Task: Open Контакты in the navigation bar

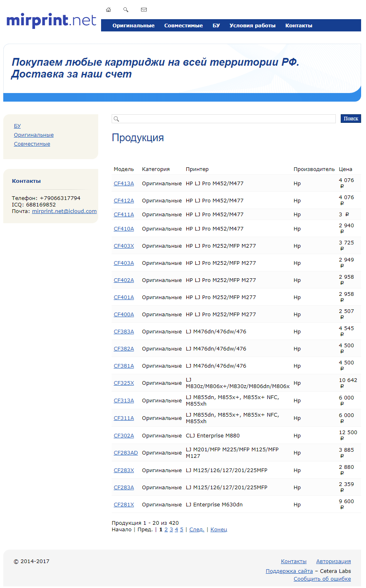Action: (x=299, y=25)
